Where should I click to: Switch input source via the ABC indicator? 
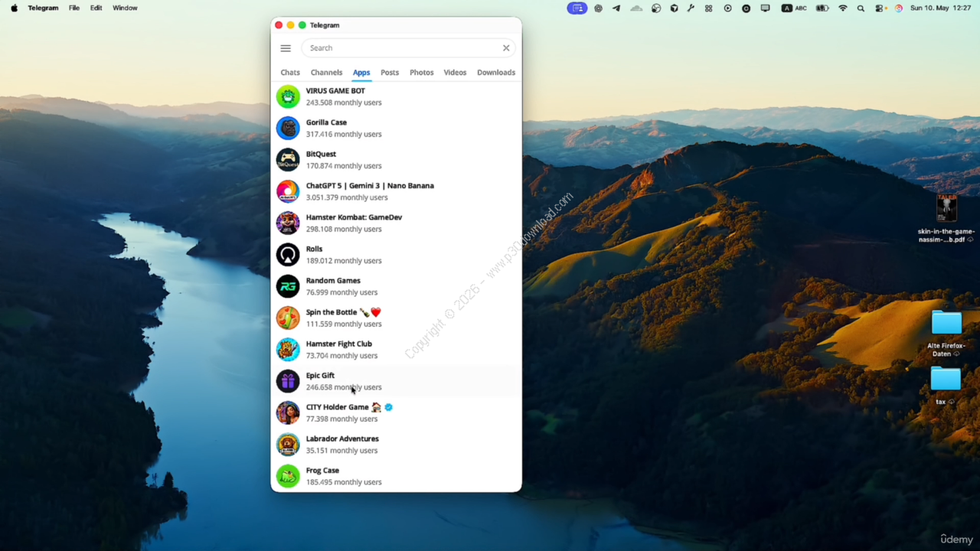pyautogui.click(x=794, y=8)
